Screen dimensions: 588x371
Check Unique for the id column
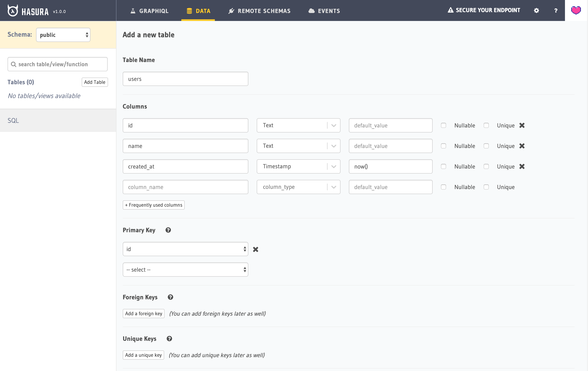point(486,125)
